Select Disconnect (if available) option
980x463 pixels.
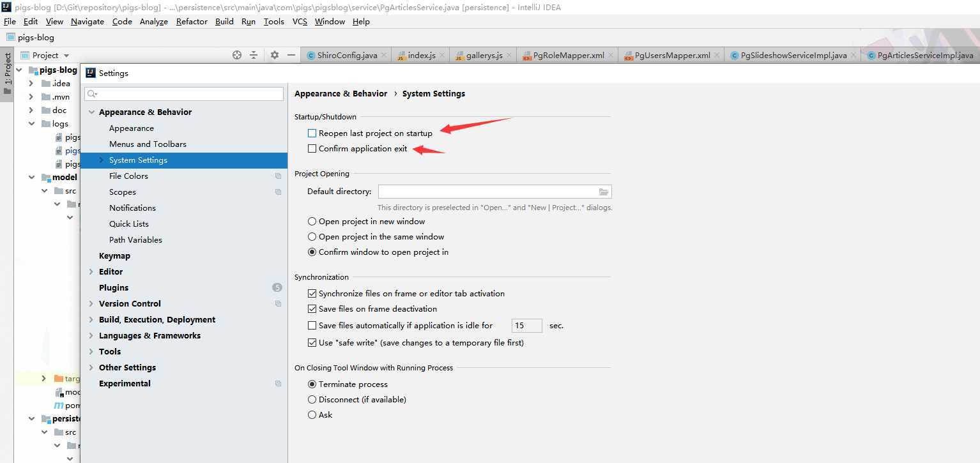coord(312,400)
